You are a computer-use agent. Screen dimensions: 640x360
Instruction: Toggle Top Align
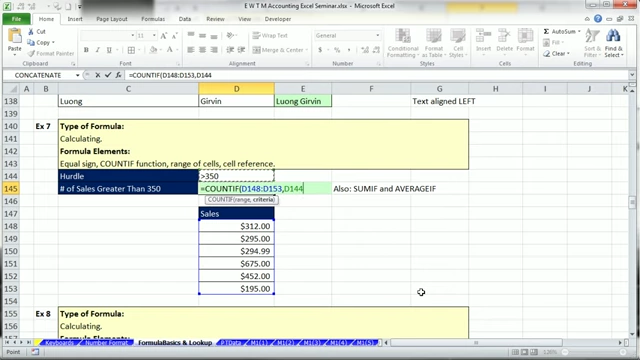pos(191,36)
